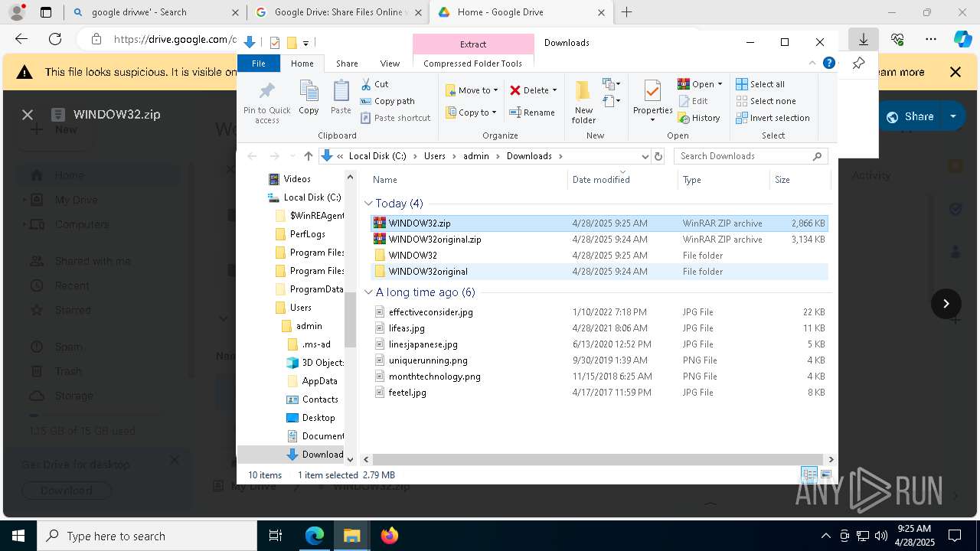Select feetel.jpg file
This screenshot has width=980, height=551.
tap(599, 393)
